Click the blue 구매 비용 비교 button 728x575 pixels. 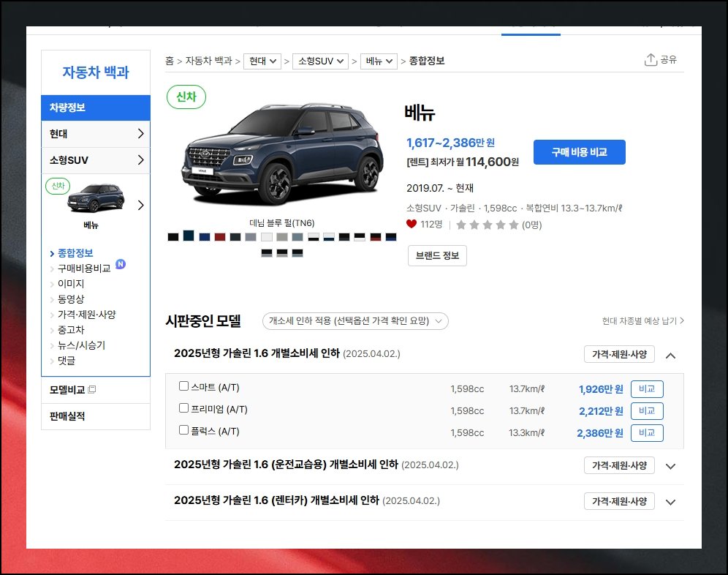coord(579,152)
